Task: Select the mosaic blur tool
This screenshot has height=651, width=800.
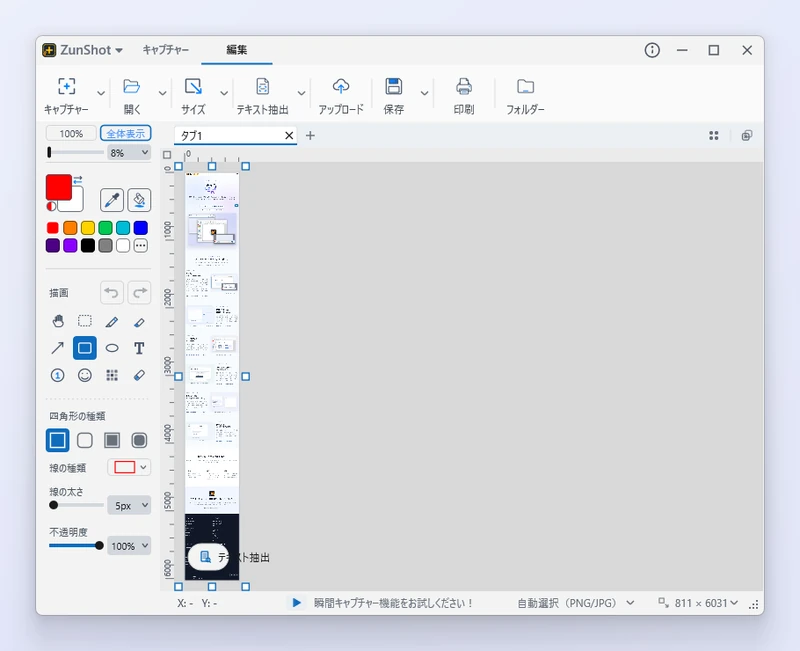Action: coord(112,375)
